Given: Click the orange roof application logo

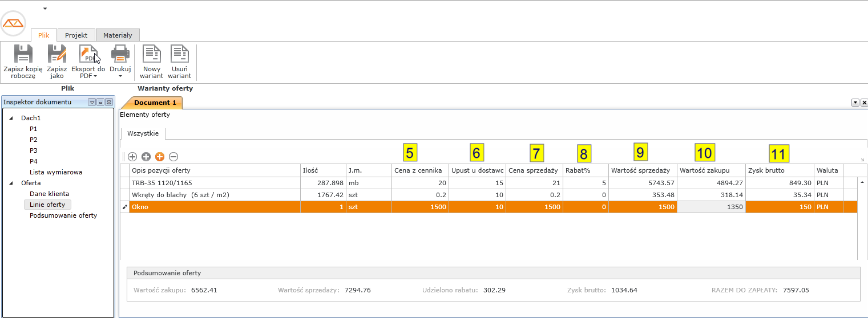Looking at the screenshot, I should tap(13, 23).
